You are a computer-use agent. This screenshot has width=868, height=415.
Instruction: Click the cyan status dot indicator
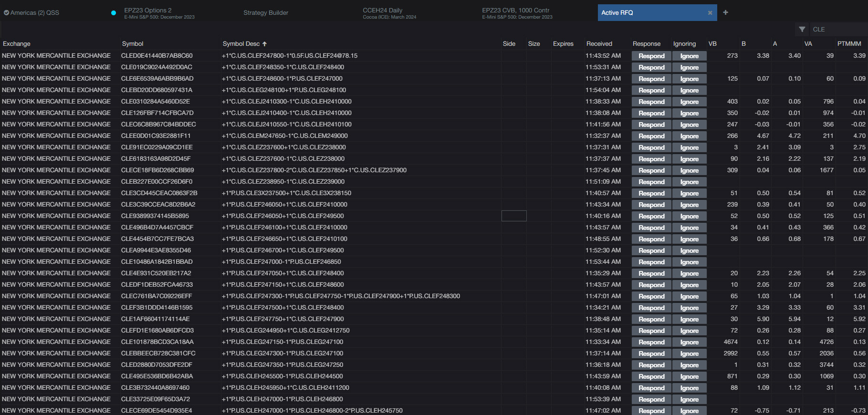tap(114, 13)
